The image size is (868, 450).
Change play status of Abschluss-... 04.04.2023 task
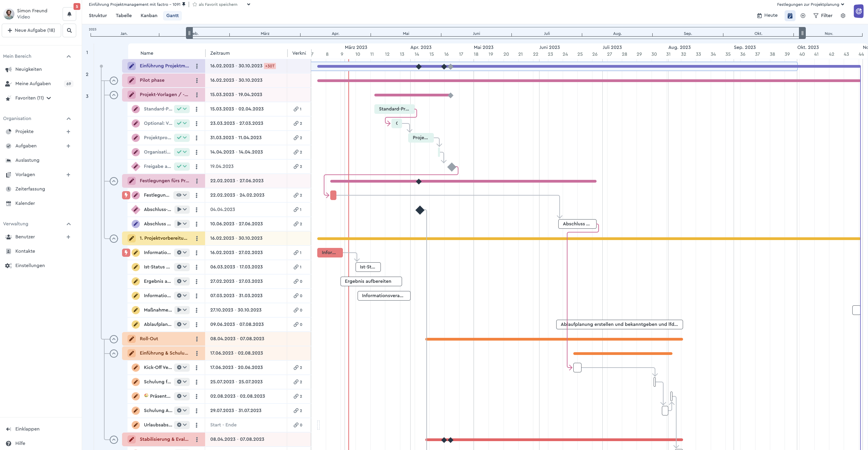click(x=182, y=210)
